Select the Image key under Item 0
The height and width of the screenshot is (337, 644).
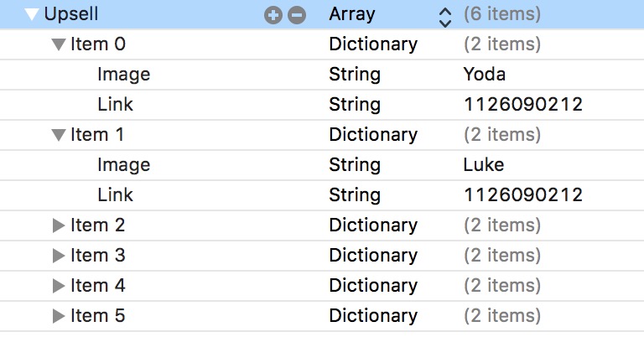[x=123, y=75]
